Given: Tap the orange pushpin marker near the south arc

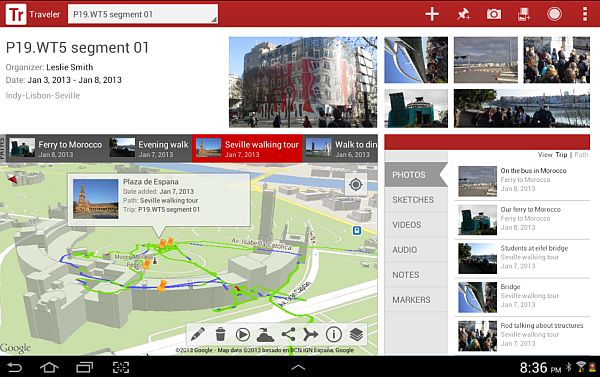Looking at the screenshot, I should (162, 286).
